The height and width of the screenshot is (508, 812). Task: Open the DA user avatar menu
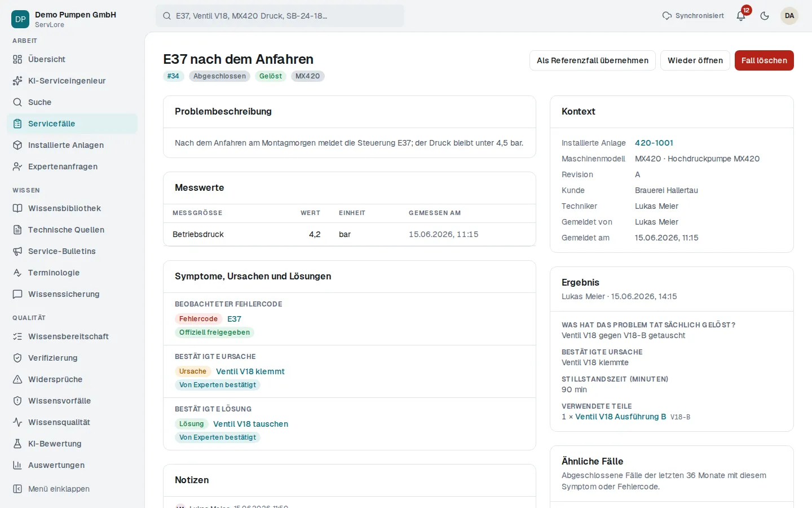tap(789, 16)
